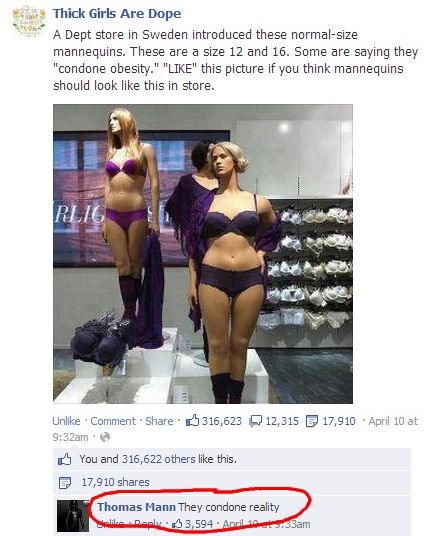Screen dimensions: 445x536
Task: Open the mannequin photo in the post
Action: point(203,254)
